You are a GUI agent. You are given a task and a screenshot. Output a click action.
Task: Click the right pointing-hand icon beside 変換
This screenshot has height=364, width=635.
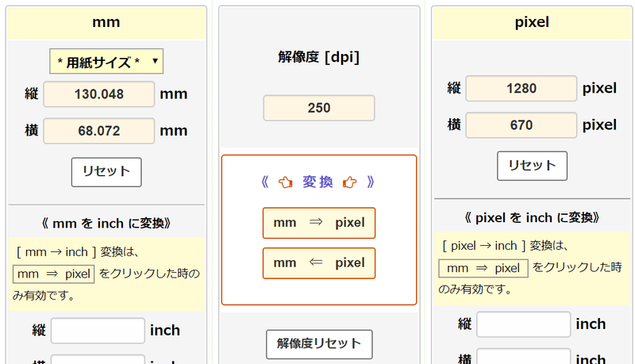(350, 182)
